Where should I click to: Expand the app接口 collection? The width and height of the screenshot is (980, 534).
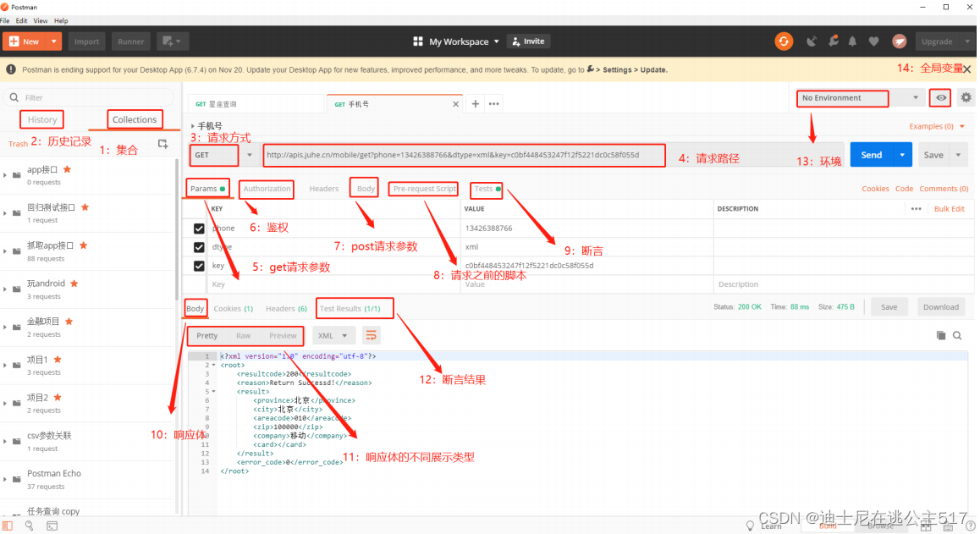5,175
